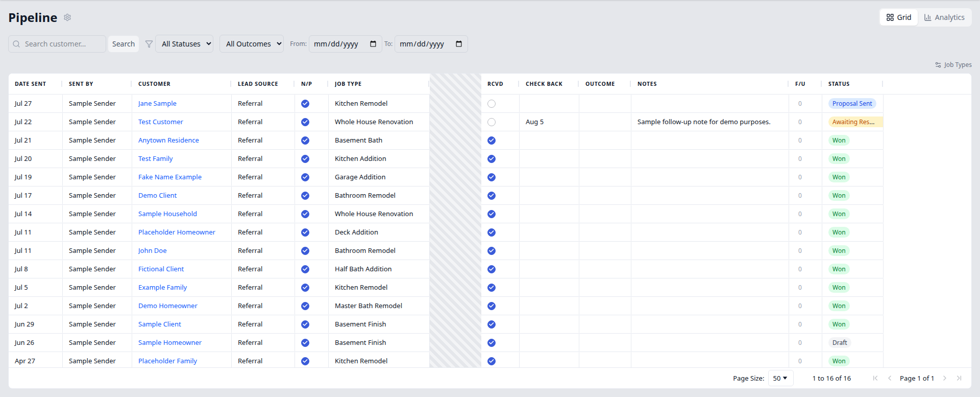Sort by the Check Back column header

point(544,84)
